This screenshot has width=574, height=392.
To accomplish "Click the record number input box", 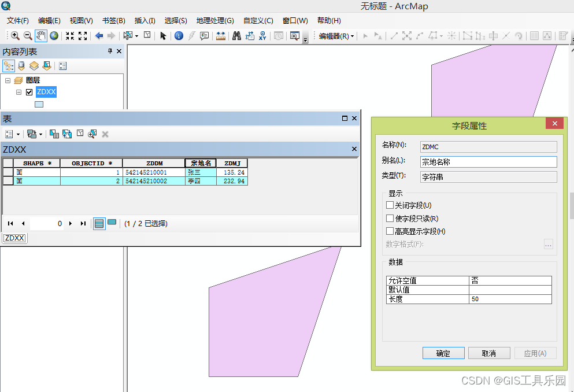I will (46, 223).
